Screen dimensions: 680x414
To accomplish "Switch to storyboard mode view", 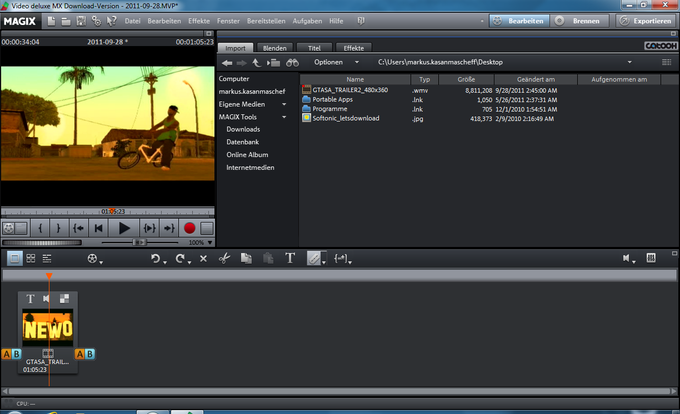I will point(15,258).
